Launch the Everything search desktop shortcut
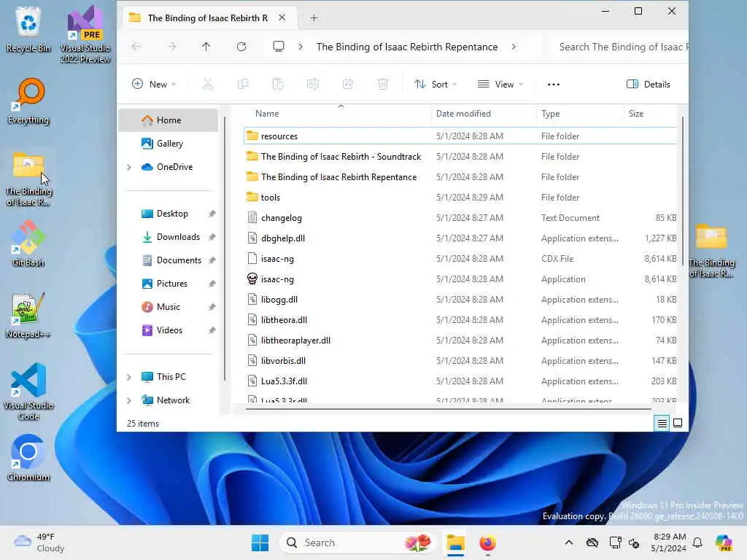The image size is (747, 560). click(x=28, y=101)
